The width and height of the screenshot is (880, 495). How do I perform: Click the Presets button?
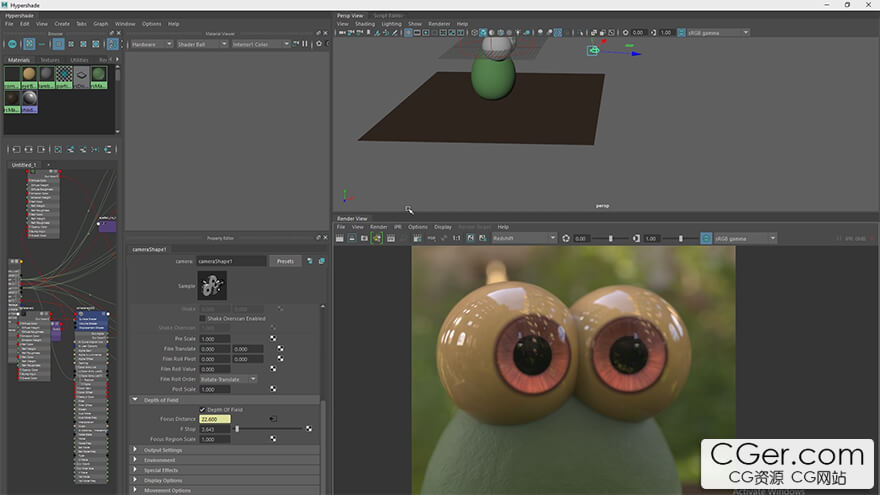tap(285, 261)
